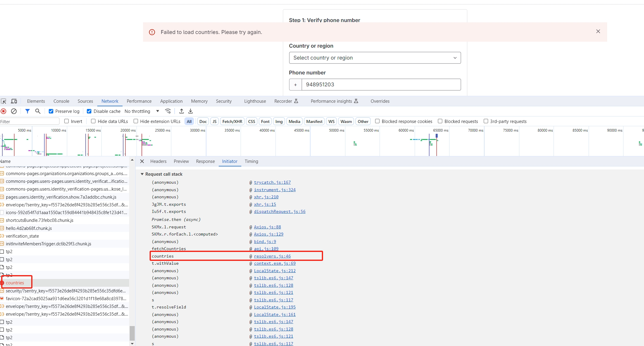The width and height of the screenshot is (644, 346).
Task: Switch to the Console tab
Action: 61,101
